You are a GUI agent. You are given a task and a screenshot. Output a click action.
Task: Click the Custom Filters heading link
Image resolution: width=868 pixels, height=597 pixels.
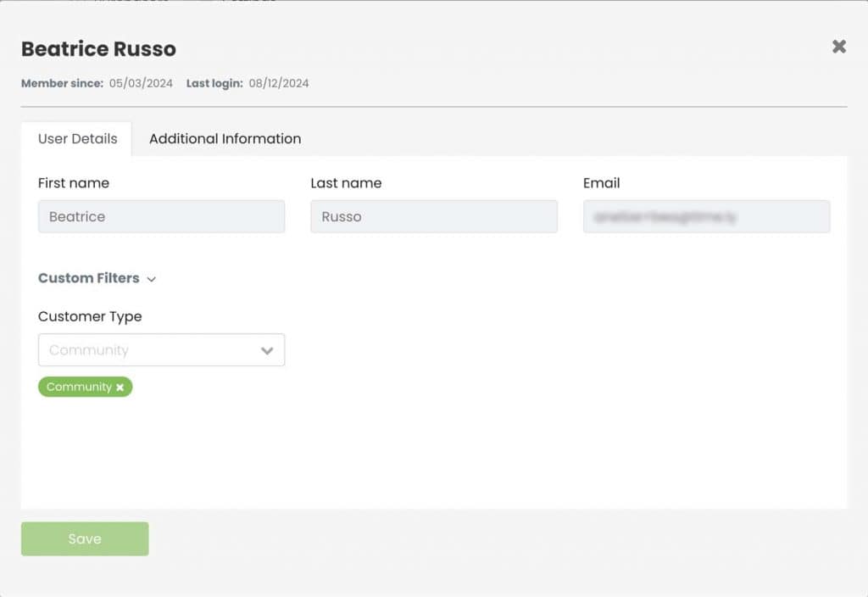click(x=88, y=278)
